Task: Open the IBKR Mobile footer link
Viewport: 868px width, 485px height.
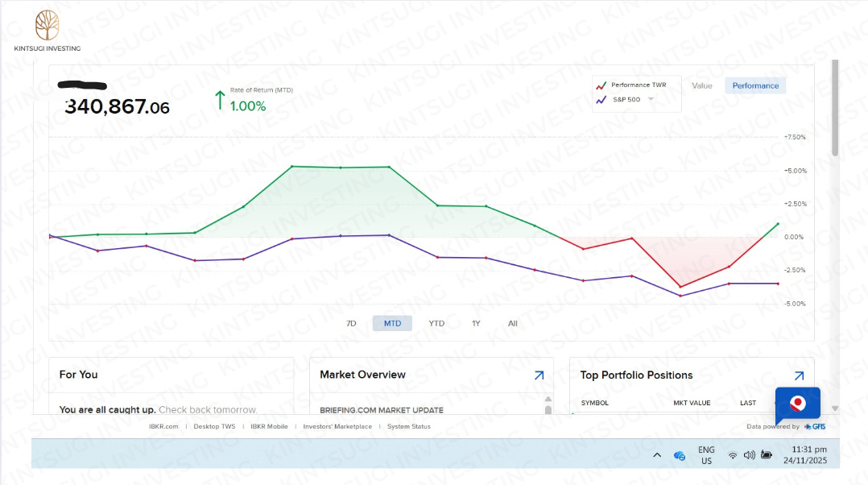Action: tap(269, 426)
